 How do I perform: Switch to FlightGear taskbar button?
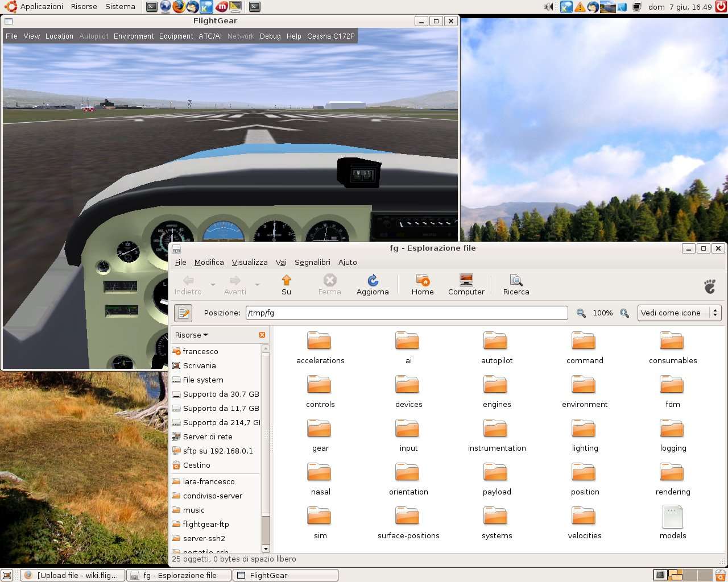[286, 575]
